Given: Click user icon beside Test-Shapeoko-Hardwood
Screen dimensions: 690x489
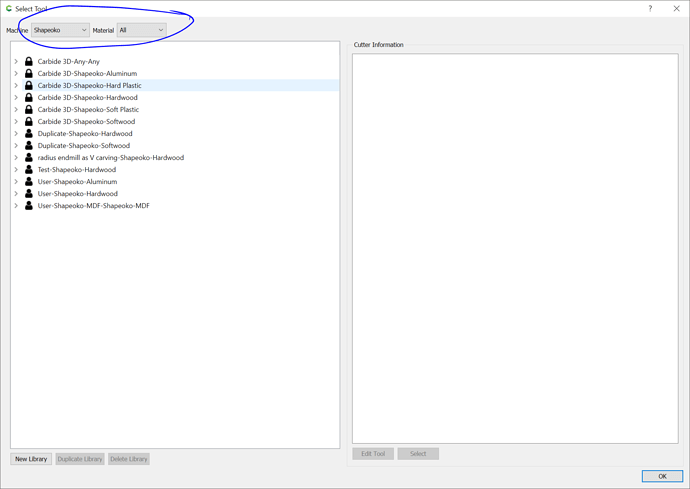Looking at the screenshot, I should [x=29, y=169].
